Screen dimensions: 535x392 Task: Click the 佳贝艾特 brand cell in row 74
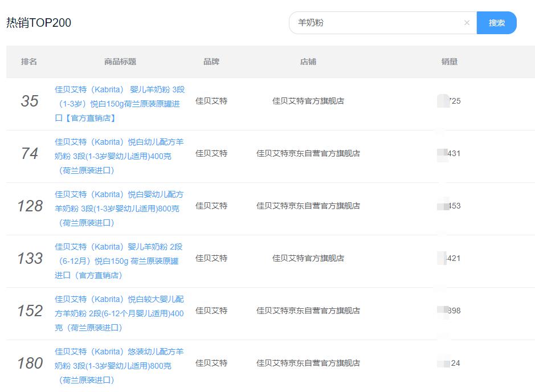211,153
